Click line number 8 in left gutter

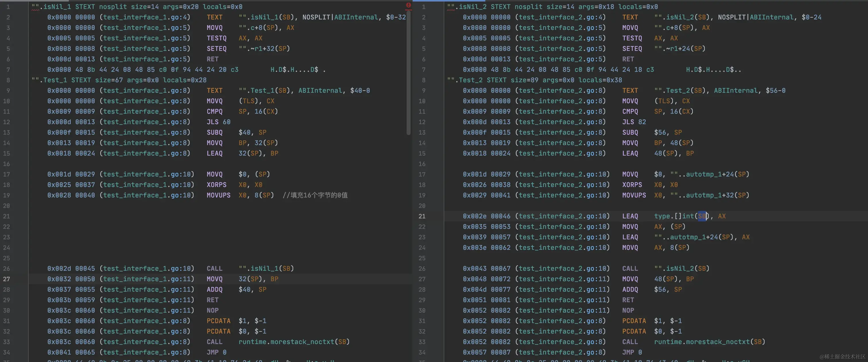(x=8, y=80)
